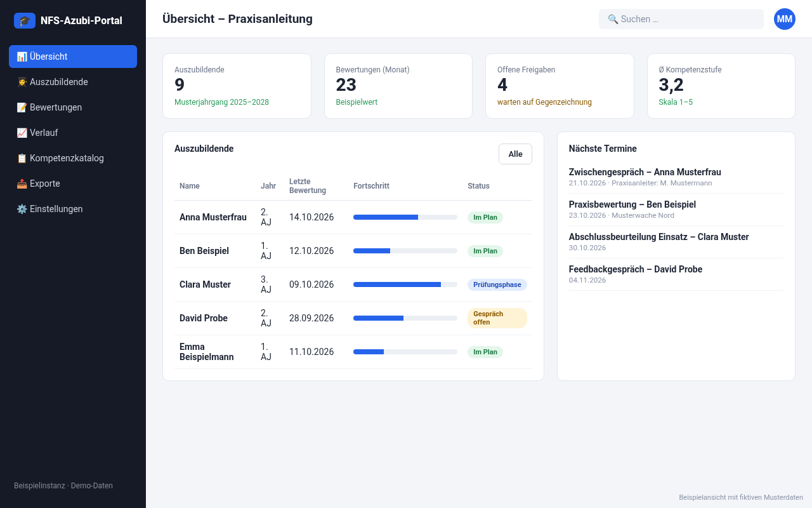
Task: Open Abschlussbeurteilung Einsatz – Clara Muster appointment
Action: pos(676,242)
